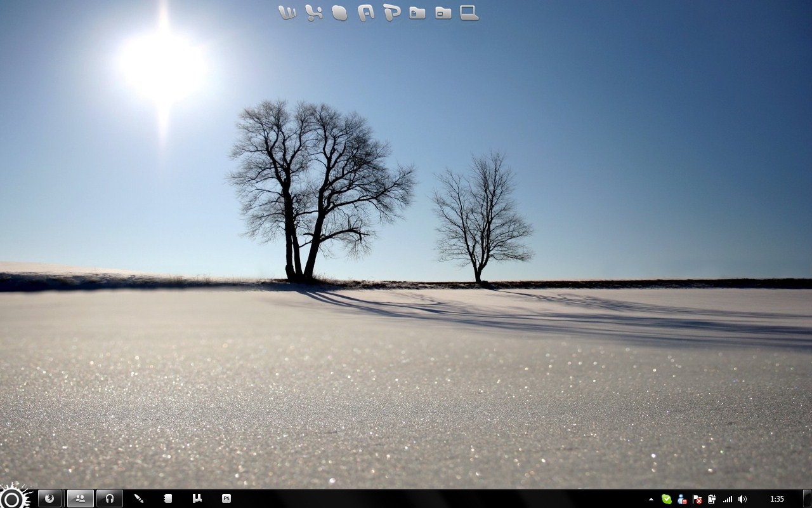Open the 1:35 taskbar clock
The image size is (812, 508).
pyautogui.click(x=776, y=499)
